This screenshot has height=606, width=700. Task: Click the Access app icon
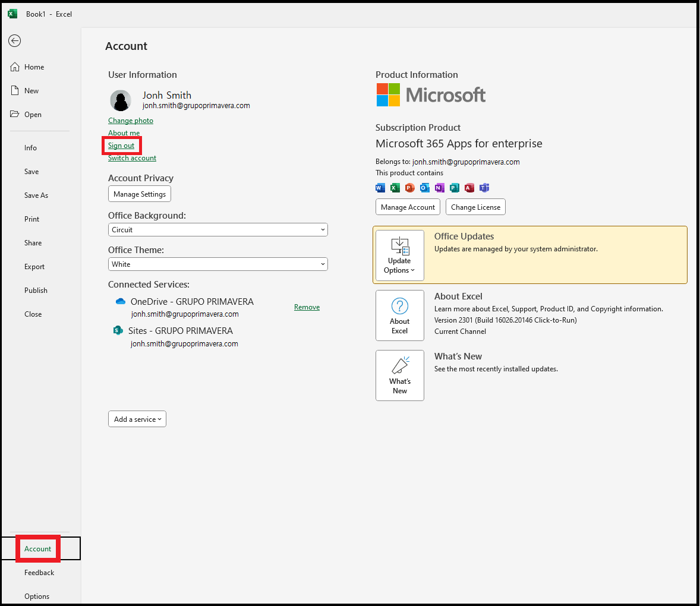pos(469,188)
